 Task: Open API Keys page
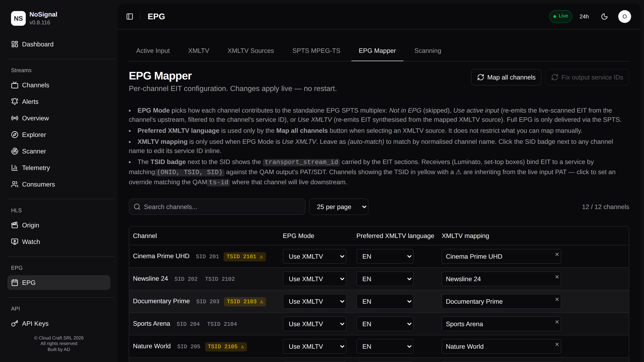point(59,324)
